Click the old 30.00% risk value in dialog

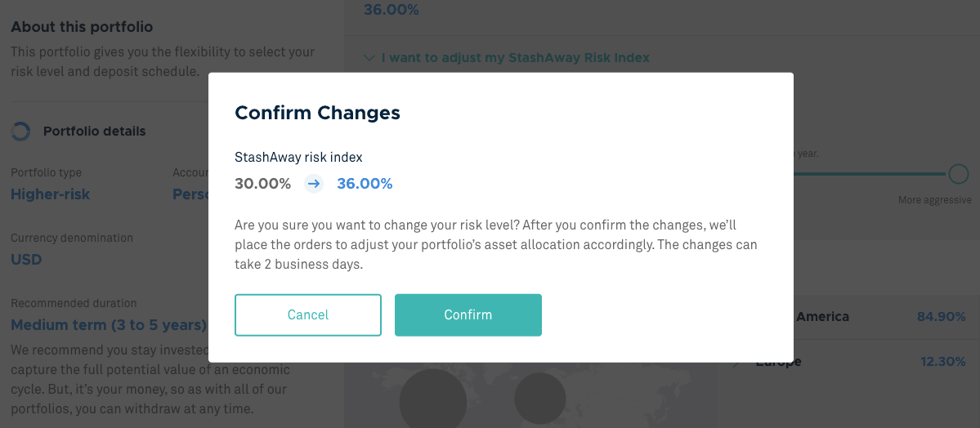pos(262,184)
